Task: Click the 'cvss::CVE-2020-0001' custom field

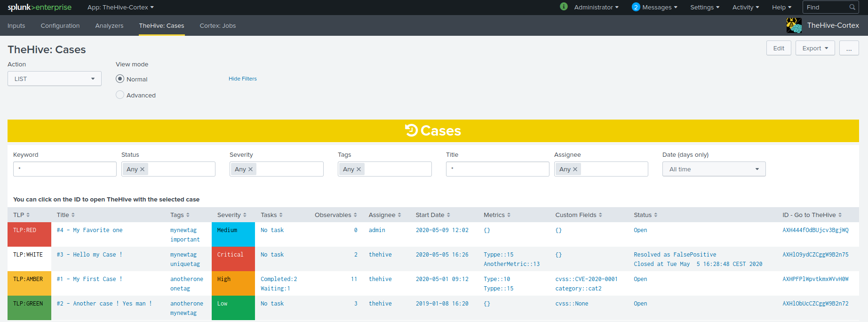Action: [587, 279]
